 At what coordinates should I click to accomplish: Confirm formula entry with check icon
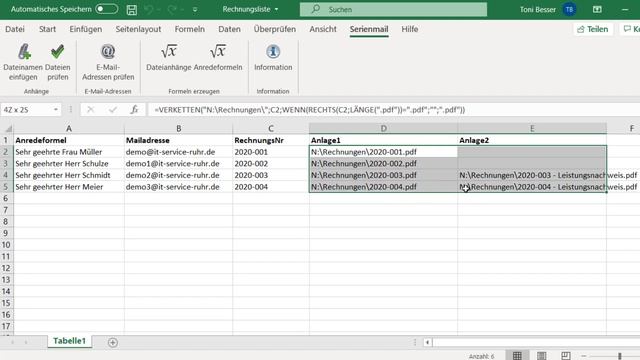coord(113,109)
